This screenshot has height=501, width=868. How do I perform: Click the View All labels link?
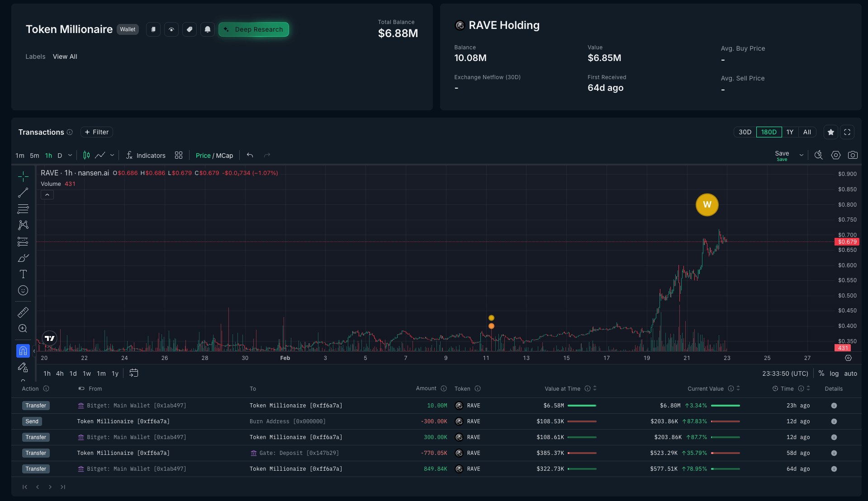coord(65,57)
